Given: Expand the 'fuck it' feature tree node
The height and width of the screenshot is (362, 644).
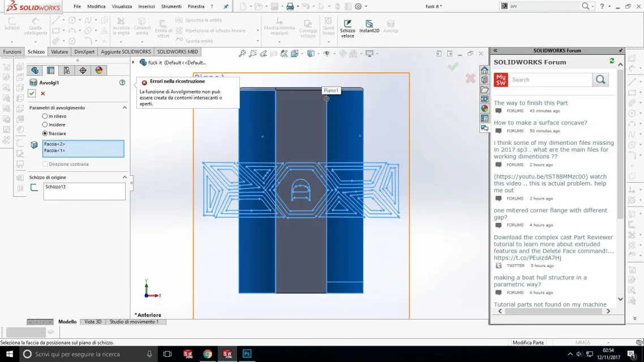Looking at the screenshot, I should point(134,63).
